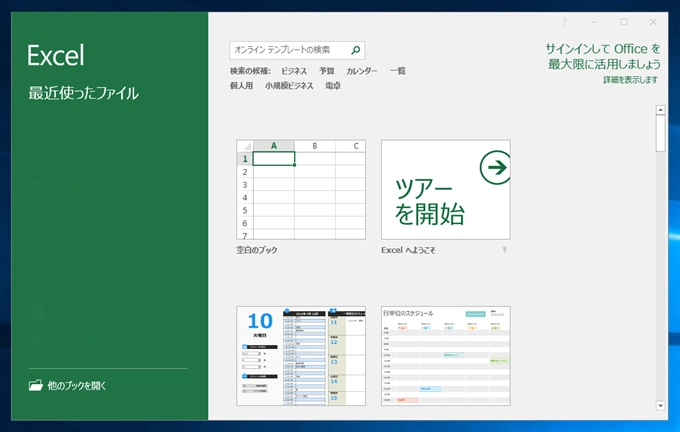Click the Excel へようこそ label
This screenshot has height=432, width=680.
tap(408, 250)
